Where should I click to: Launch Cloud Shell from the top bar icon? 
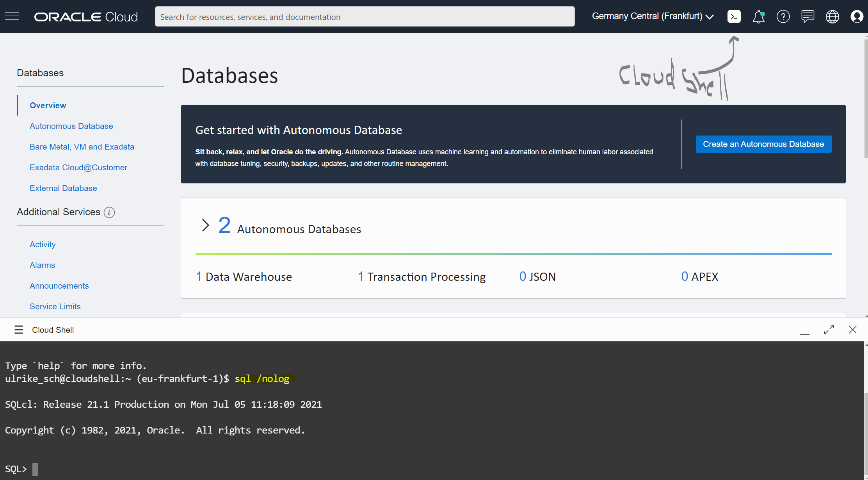(x=734, y=16)
